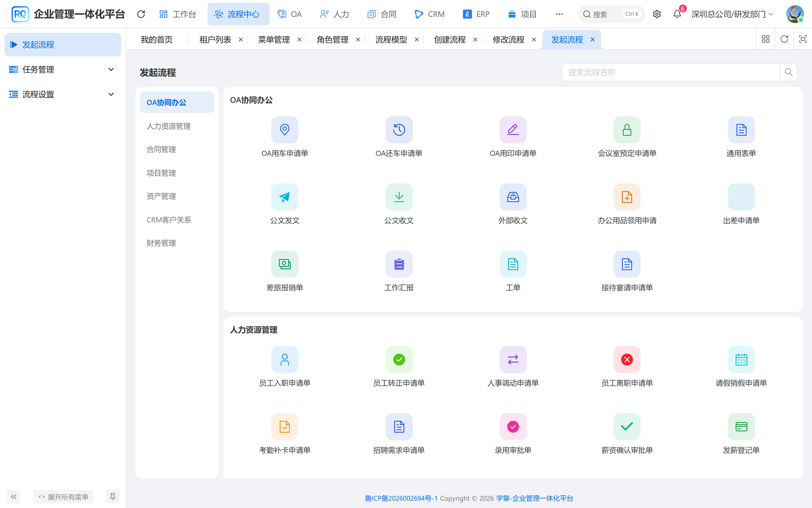
Task: Open the 工作汇报 clipboard icon
Action: coord(399,264)
